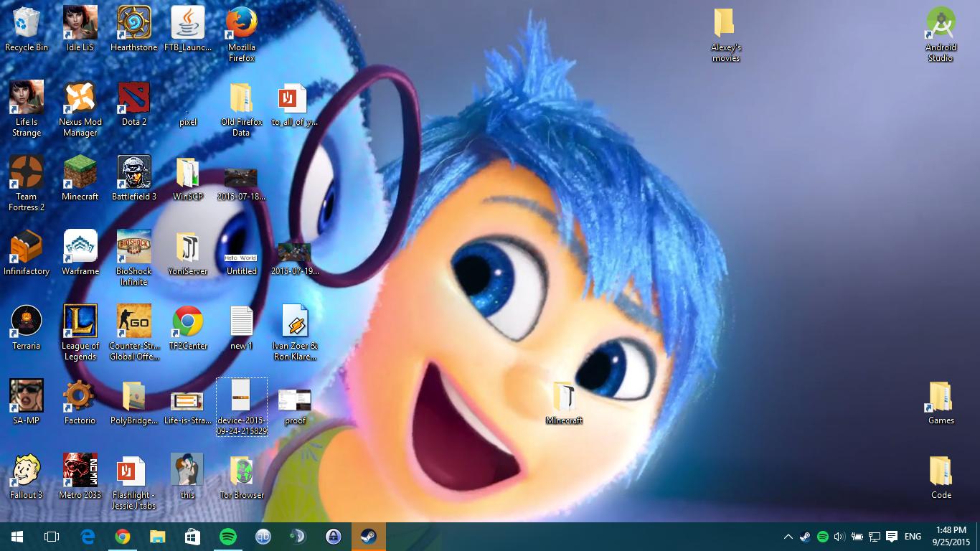
Task: Select the PolyBridge folder icon
Action: [133, 402]
